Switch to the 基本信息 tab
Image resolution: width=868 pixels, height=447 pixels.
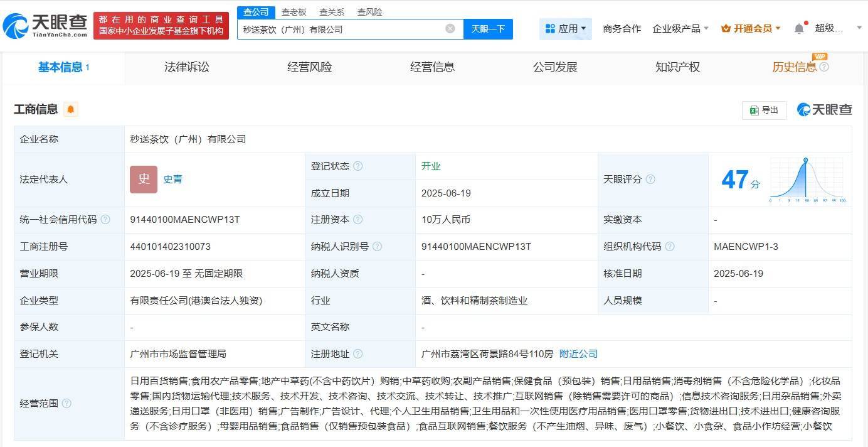(x=63, y=67)
